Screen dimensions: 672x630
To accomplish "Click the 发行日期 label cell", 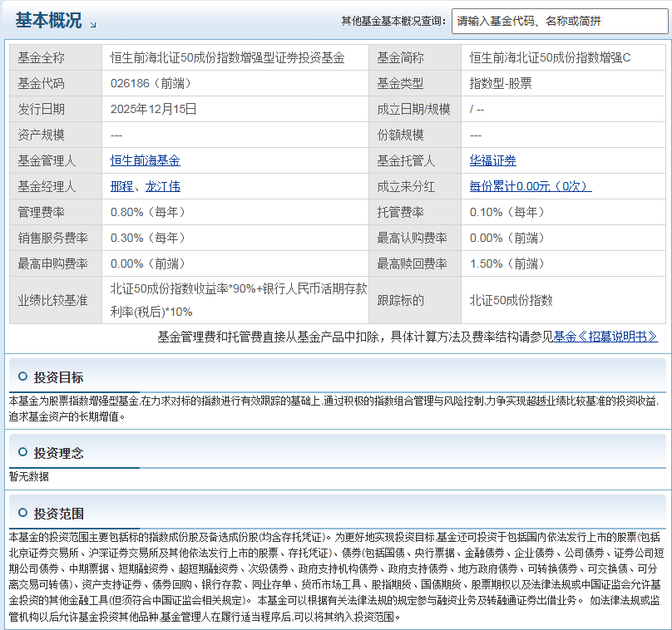I will pos(56,109).
